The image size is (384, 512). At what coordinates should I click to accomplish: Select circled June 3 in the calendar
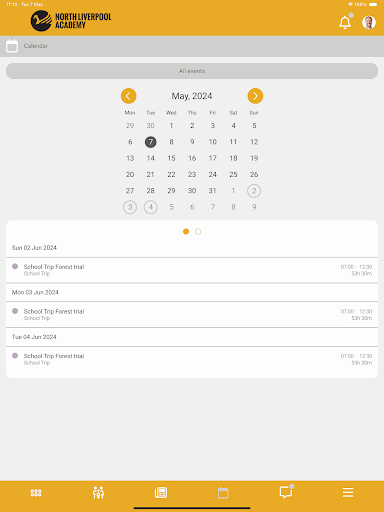(130, 207)
